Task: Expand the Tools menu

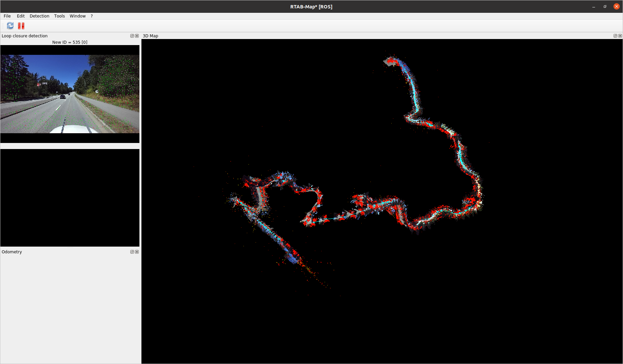Action: pos(59,16)
